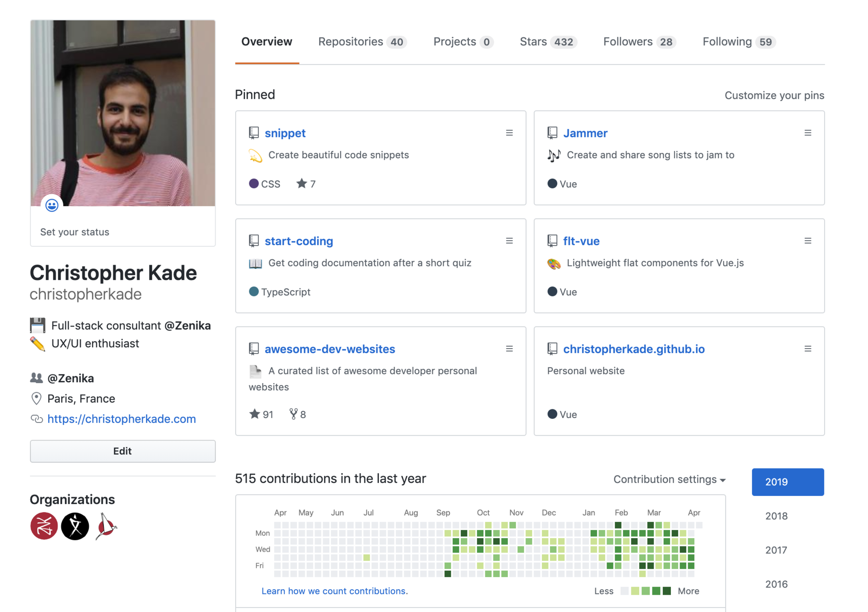Open the origami bird organization avatar
Screen dimensions: 868x612
106,526
